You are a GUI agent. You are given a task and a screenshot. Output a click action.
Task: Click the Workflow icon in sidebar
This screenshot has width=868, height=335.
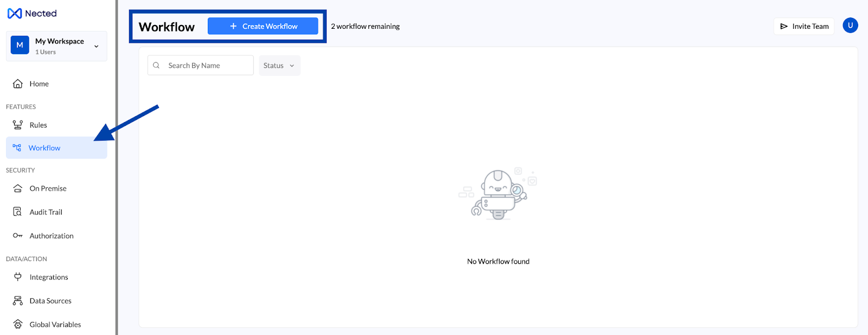coord(17,148)
